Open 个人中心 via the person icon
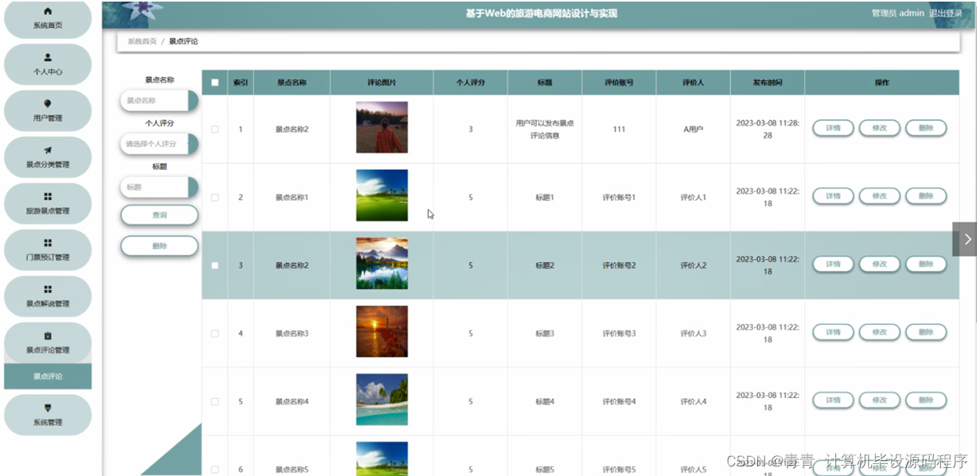This screenshot has width=980, height=476. point(47,56)
